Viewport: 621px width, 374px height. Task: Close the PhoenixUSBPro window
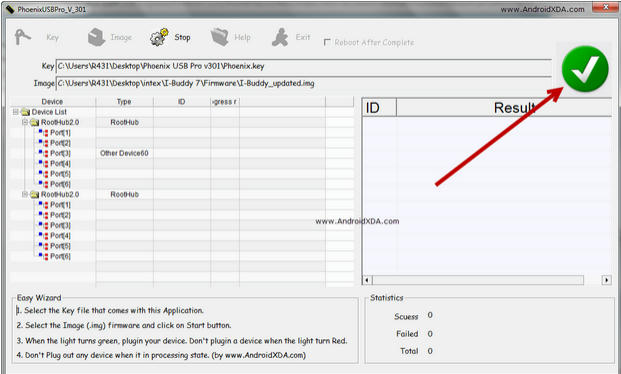click(x=606, y=8)
